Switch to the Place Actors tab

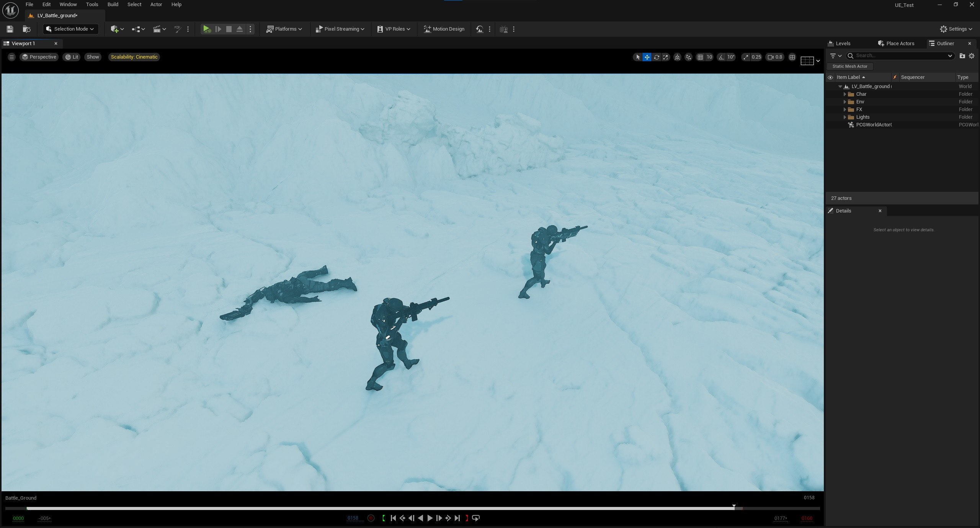(896, 44)
